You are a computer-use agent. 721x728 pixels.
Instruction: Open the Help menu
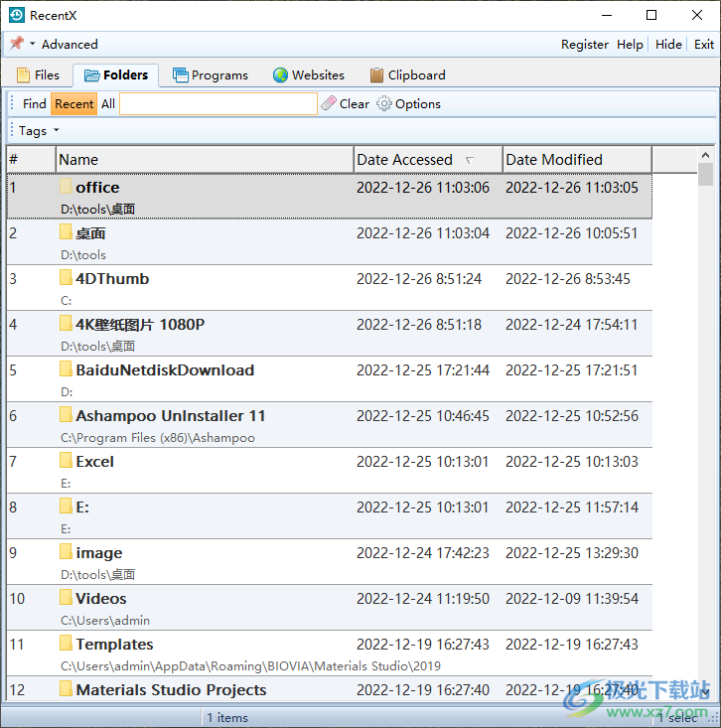[630, 44]
